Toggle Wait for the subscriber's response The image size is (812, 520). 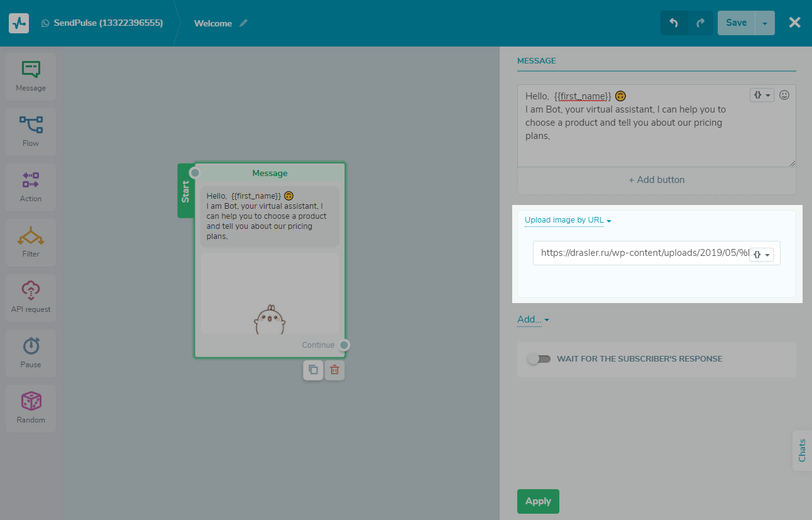[x=539, y=359]
